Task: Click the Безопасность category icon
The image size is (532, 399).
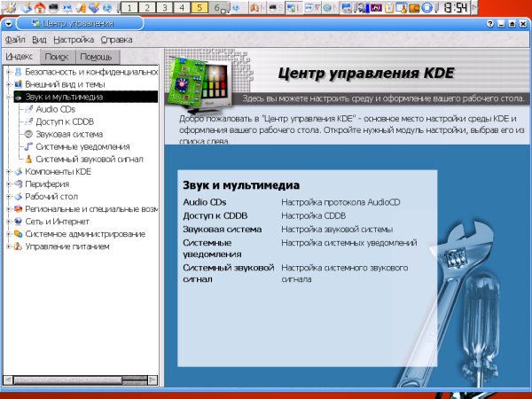Action: point(18,72)
